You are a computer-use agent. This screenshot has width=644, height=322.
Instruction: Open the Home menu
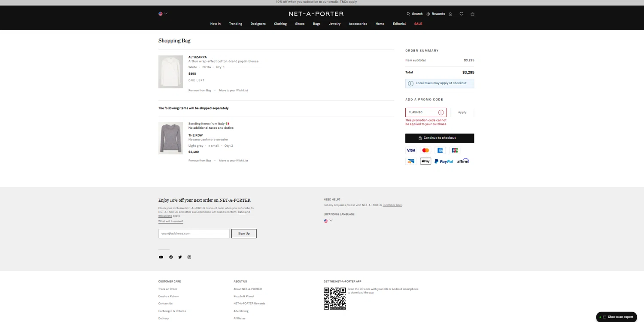pos(380,24)
